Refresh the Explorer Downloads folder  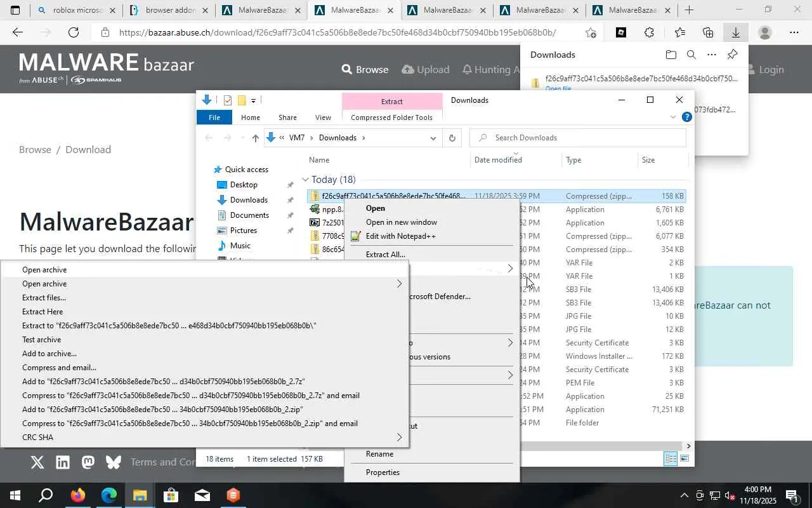coord(452,138)
